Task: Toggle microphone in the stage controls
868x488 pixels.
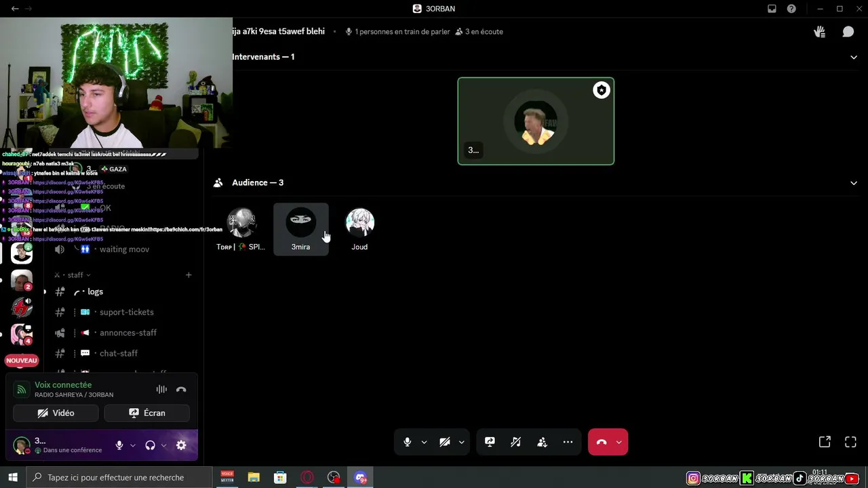Action: coord(407,442)
